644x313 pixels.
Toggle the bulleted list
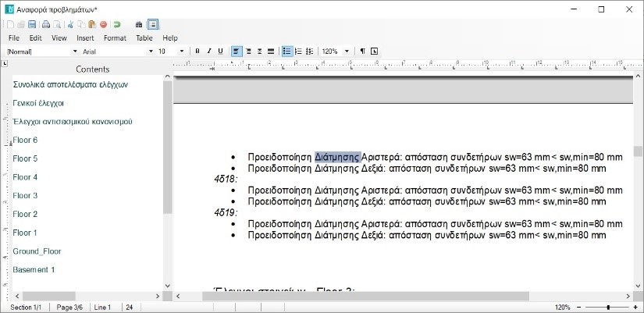tap(287, 52)
